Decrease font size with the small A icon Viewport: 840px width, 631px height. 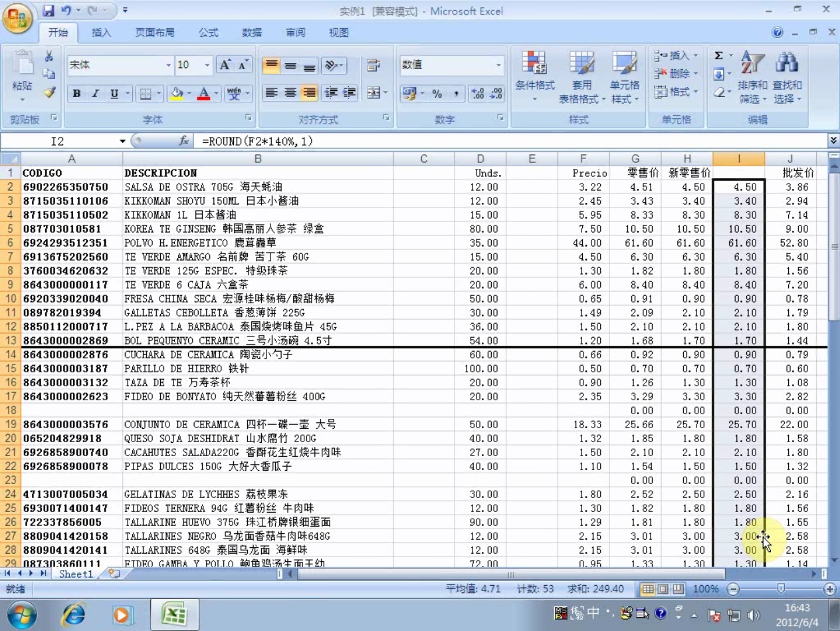pyautogui.click(x=243, y=65)
